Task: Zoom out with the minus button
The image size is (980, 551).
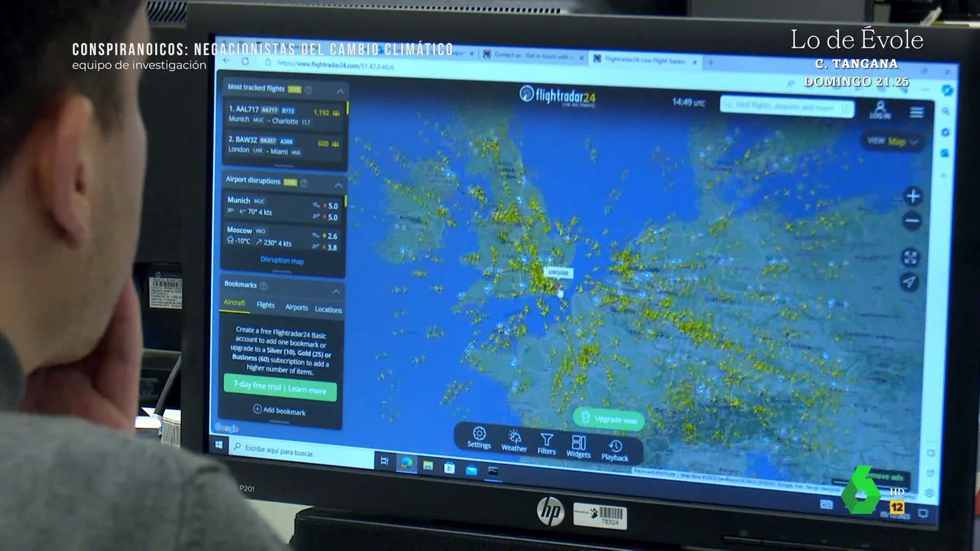Action: click(912, 221)
